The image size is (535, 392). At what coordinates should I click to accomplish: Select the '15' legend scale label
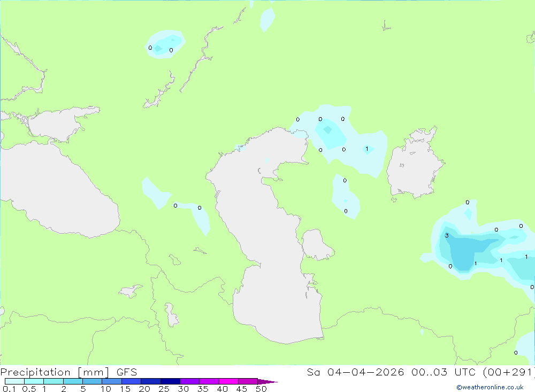(x=125, y=389)
